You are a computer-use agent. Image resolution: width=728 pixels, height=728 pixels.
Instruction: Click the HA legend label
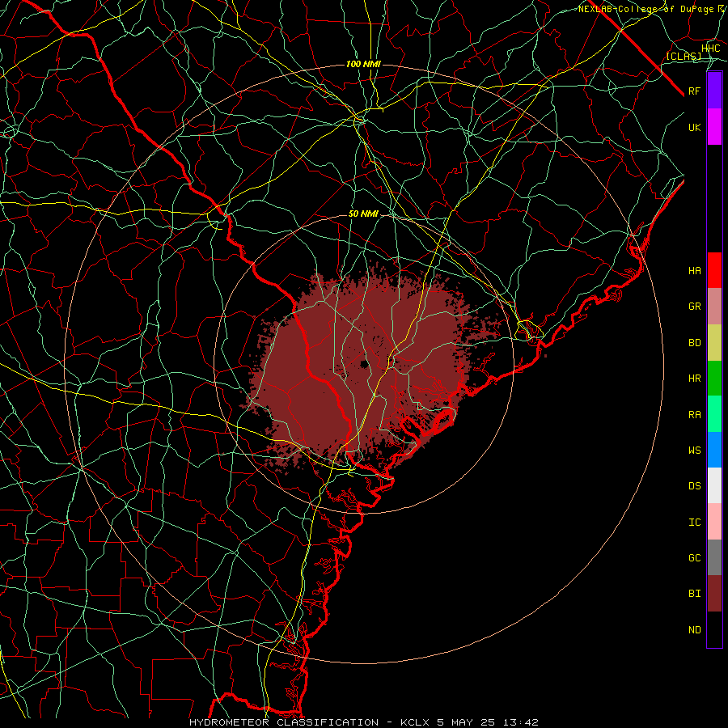click(x=695, y=270)
